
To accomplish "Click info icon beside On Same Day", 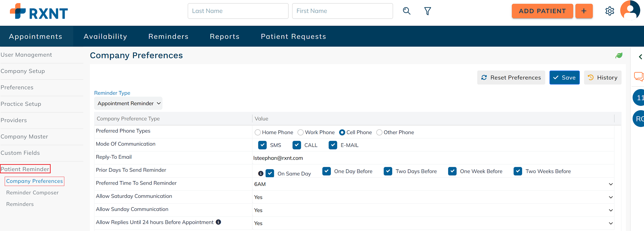I will pos(261,174).
